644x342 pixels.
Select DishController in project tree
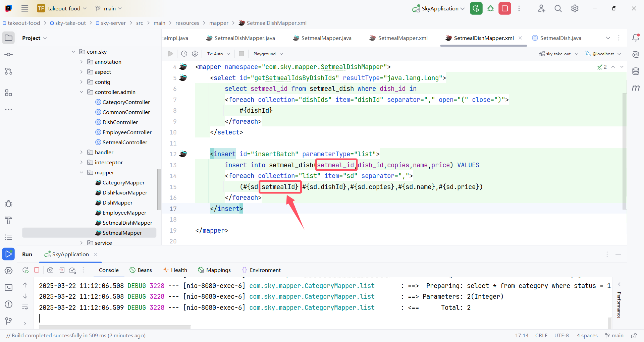[117, 122]
